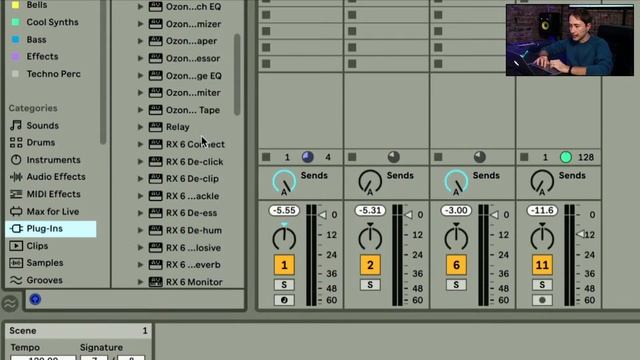
Task: Solo track 2
Action: point(370,284)
